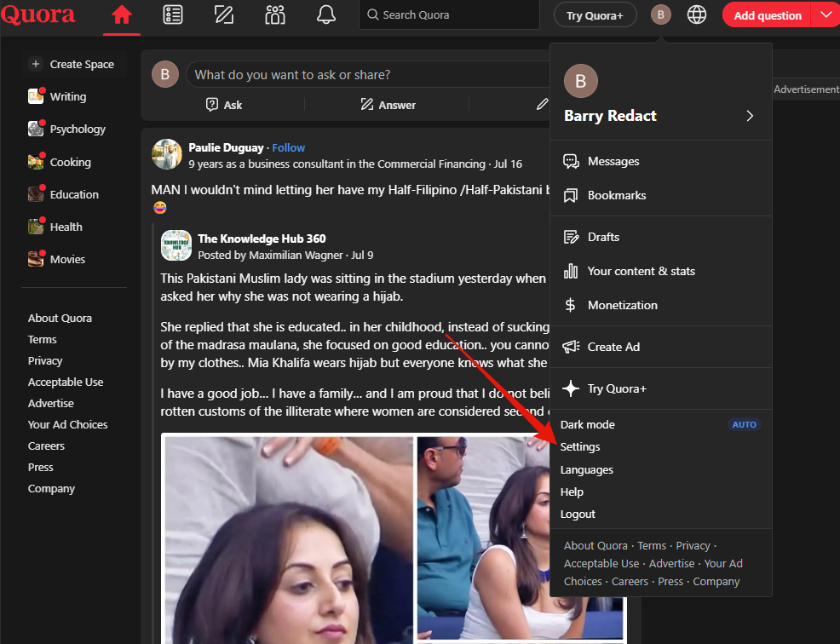The image size is (840, 644).
Task: Click the Education space icon
Action: [x=36, y=194]
